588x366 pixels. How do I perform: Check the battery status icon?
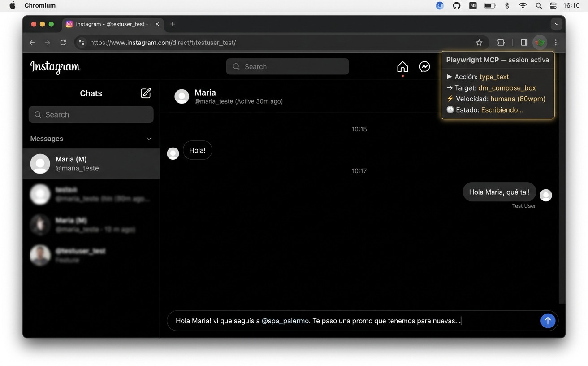490,5
